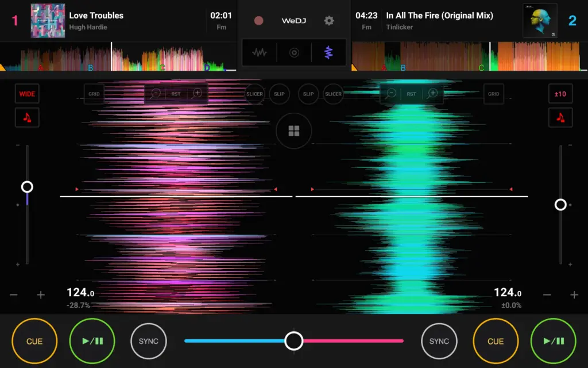
Task: Nudge deck 1 tempo with plus icon
Action: (41, 295)
